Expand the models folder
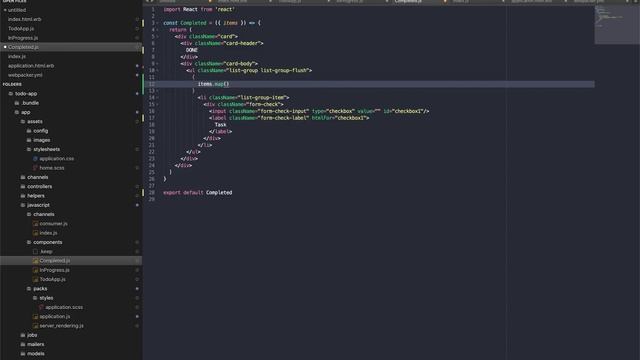This screenshot has width=640, height=360. (23, 354)
